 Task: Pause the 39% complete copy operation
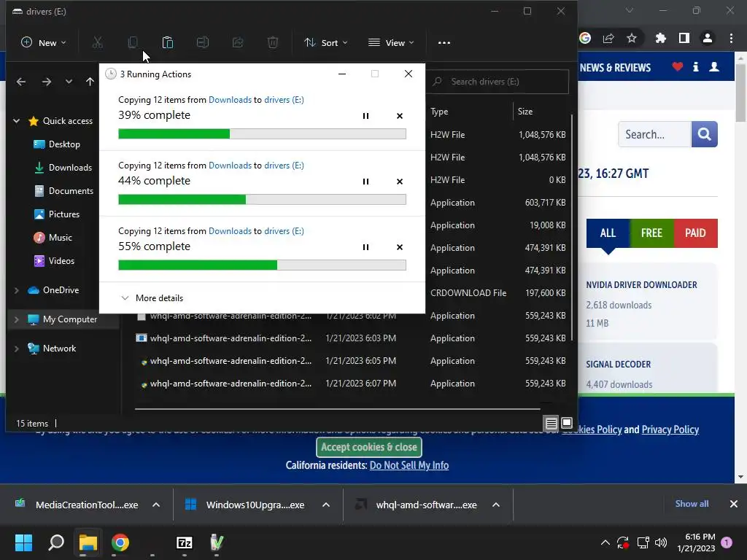click(x=366, y=116)
